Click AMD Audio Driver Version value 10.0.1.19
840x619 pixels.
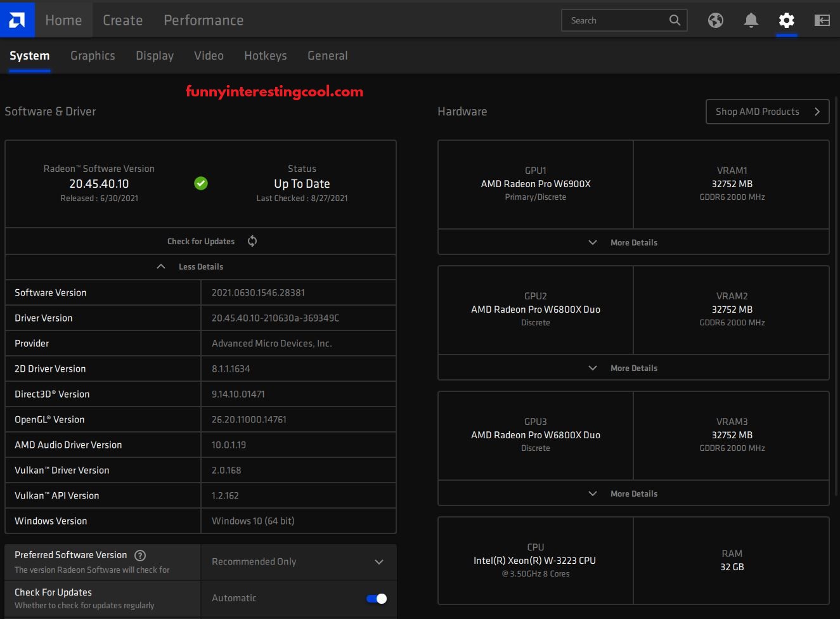(229, 445)
